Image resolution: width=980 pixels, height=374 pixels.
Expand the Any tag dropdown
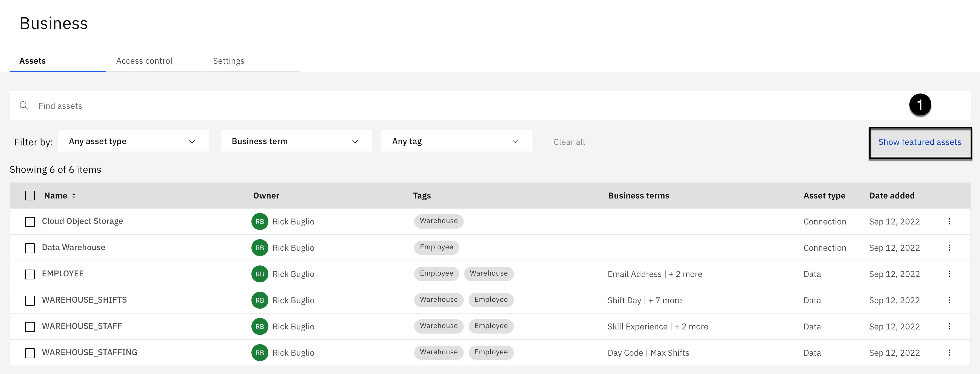click(x=456, y=141)
